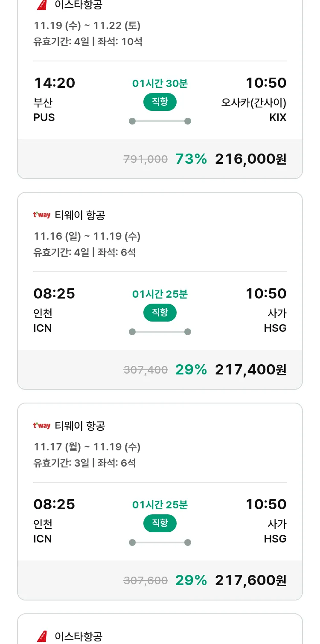Tap the 14:20 departure time from 부산

(54, 83)
